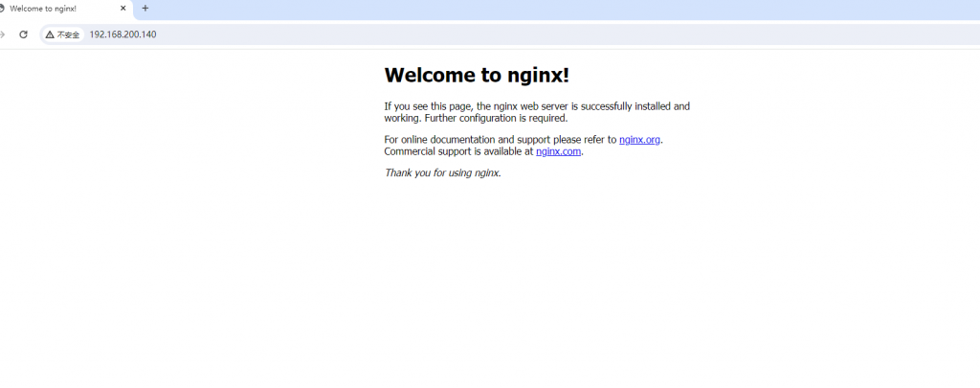Click the 'Welcome to nginx!' page heading

click(x=477, y=75)
